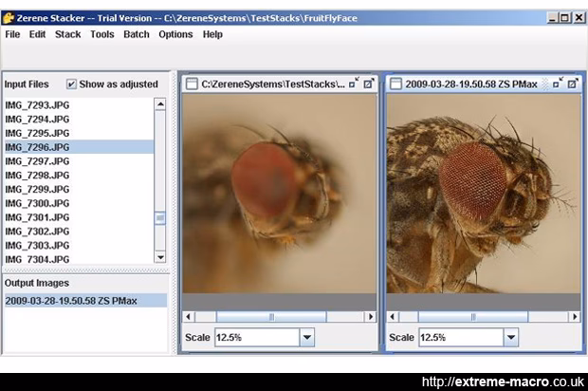The image size is (588, 391).
Task: Toggle the Show as adjusted checkbox
Action: click(x=72, y=84)
